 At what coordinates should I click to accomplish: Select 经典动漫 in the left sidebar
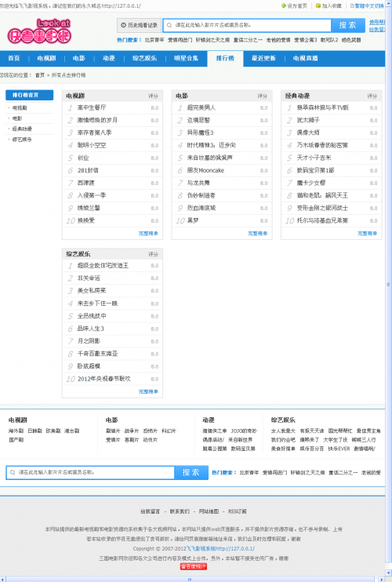coord(22,129)
